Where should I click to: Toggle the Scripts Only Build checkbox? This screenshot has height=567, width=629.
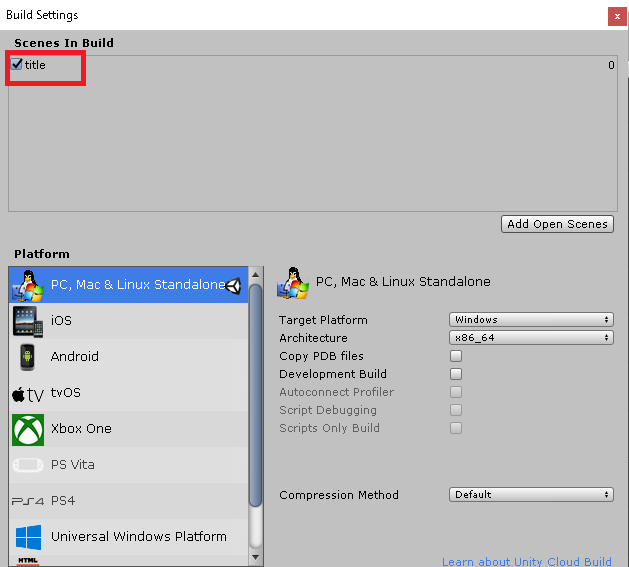(456, 428)
